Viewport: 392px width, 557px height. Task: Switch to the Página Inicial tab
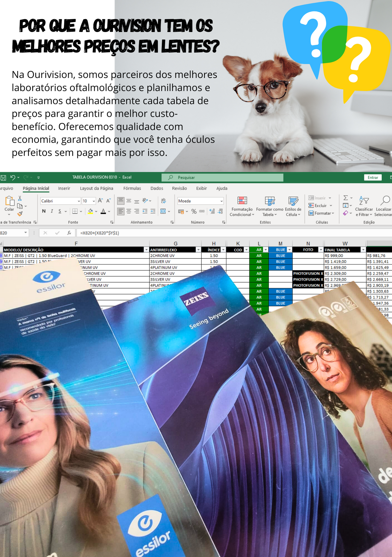point(36,188)
